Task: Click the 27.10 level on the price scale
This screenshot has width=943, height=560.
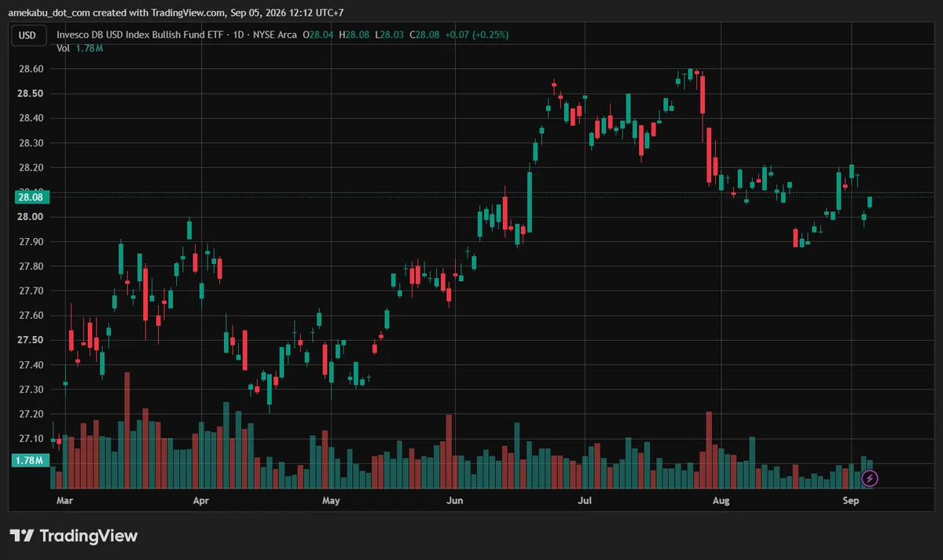Action: pyautogui.click(x=31, y=438)
